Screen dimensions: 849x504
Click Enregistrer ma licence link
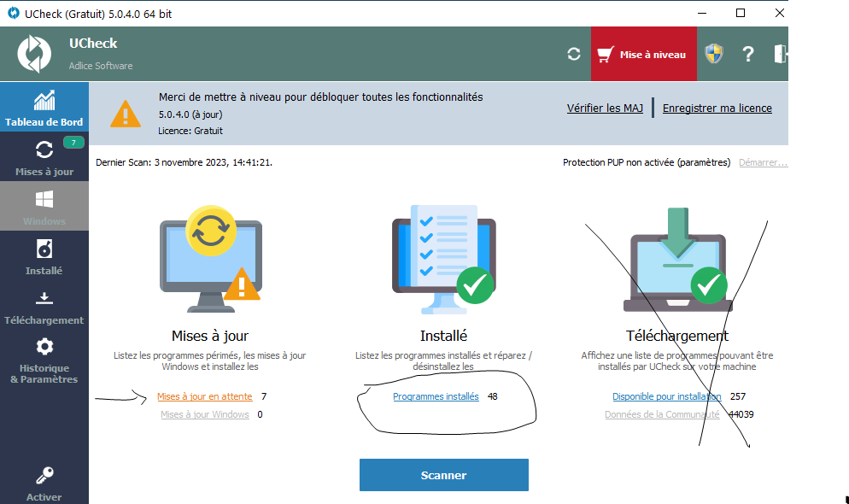[717, 108]
